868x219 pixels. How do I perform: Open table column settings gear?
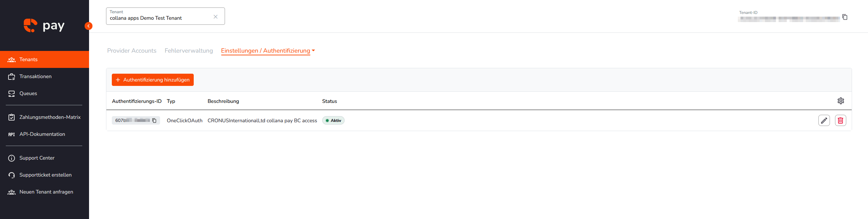click(x=841, y=101)
